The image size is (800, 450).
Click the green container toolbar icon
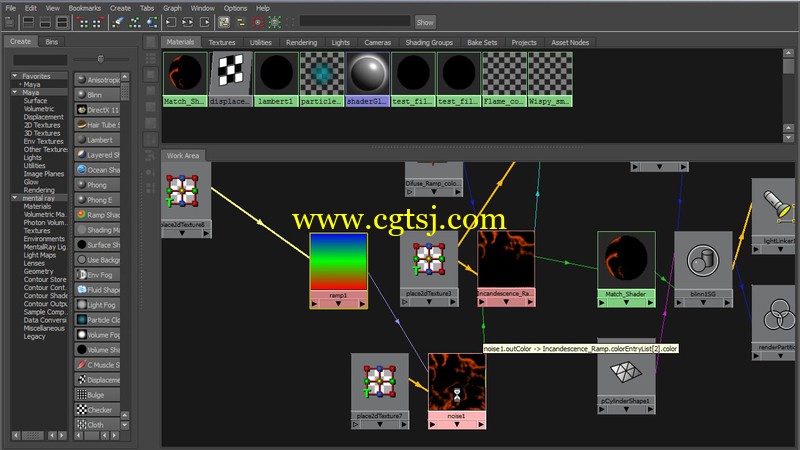click(274, 22)
